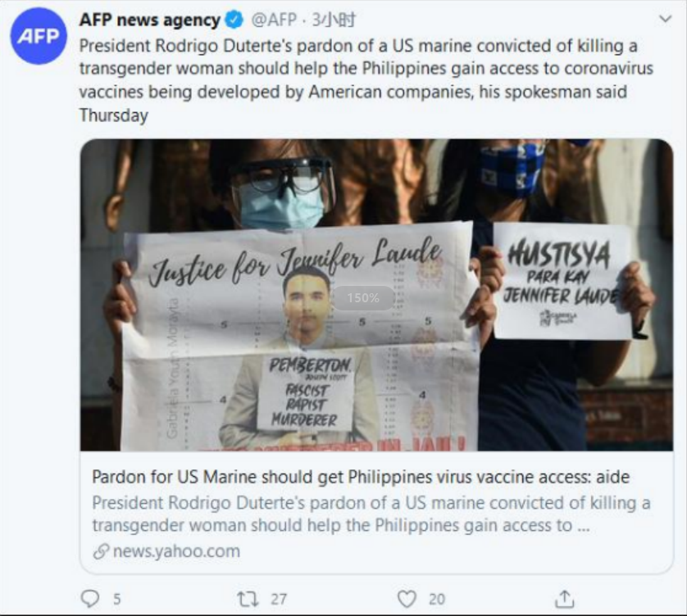This screenshot has width=687, height=616.
Task: Open the share upload icon
Action: (564, 599)
